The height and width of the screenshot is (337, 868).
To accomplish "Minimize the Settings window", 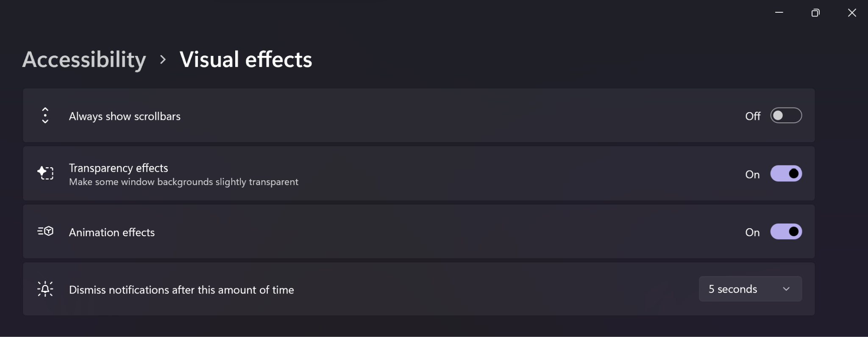I will tap(779, 13).
